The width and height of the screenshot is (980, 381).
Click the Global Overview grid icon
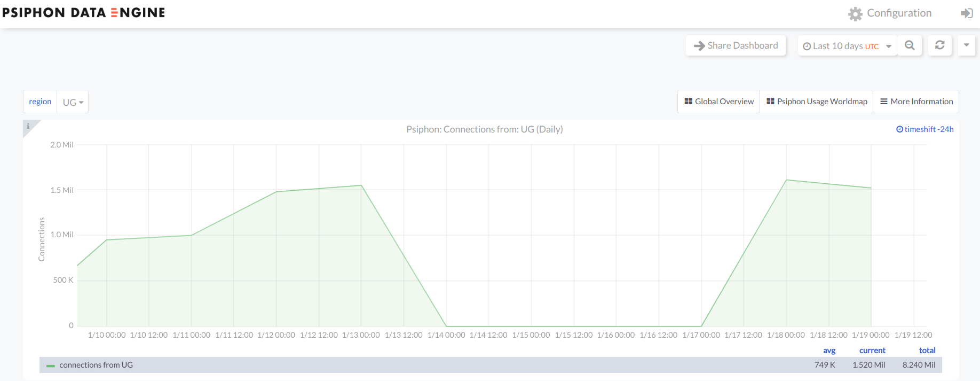688,102
